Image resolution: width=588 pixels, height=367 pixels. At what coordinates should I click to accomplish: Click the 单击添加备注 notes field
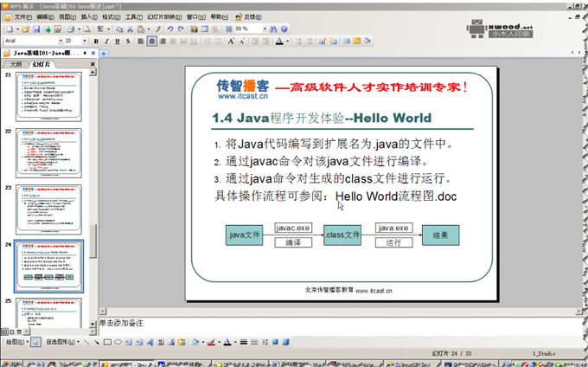click(341, 326)
